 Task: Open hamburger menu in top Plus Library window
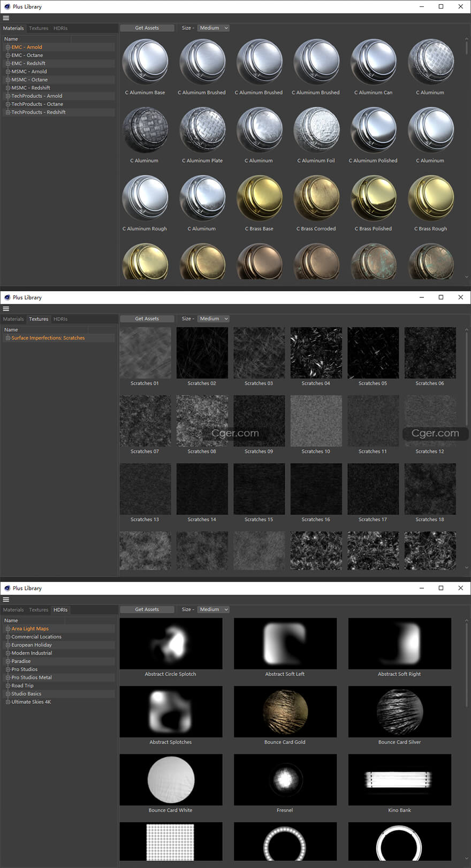[x=6, y=18]
